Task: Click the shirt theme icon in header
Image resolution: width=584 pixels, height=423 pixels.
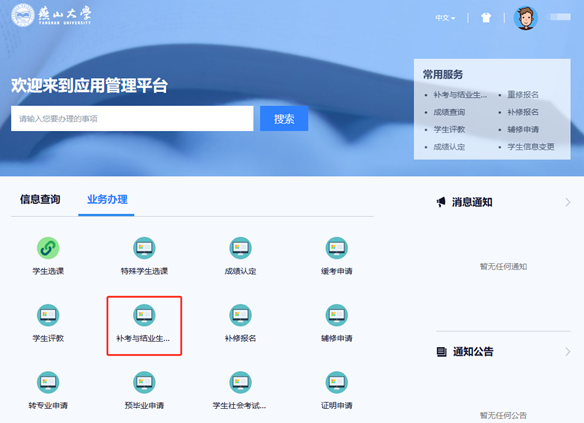Action: tap(486, 18)
